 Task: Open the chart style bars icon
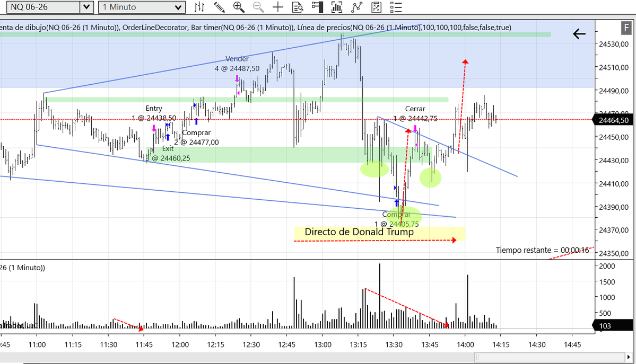(x=199, y=7)
